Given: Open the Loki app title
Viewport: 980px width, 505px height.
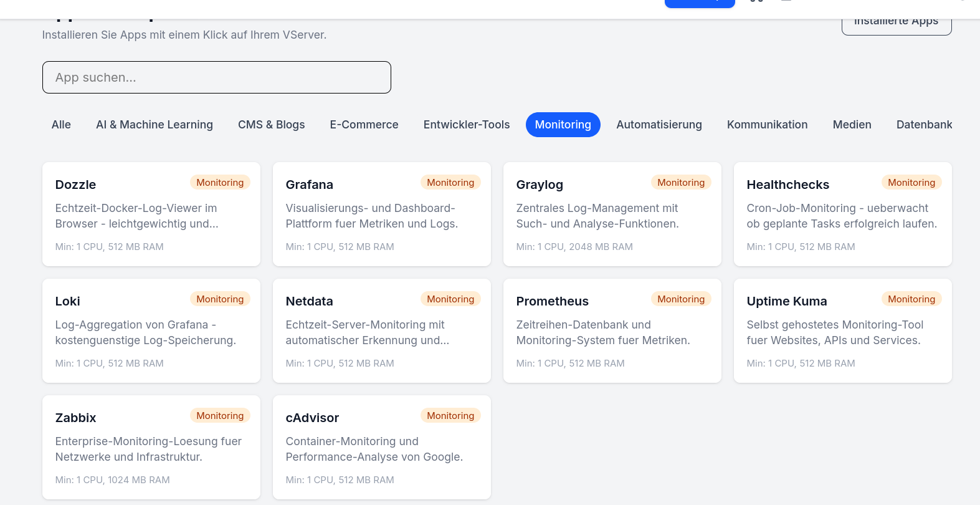Looking at the screenshot, I should (68, 301).
